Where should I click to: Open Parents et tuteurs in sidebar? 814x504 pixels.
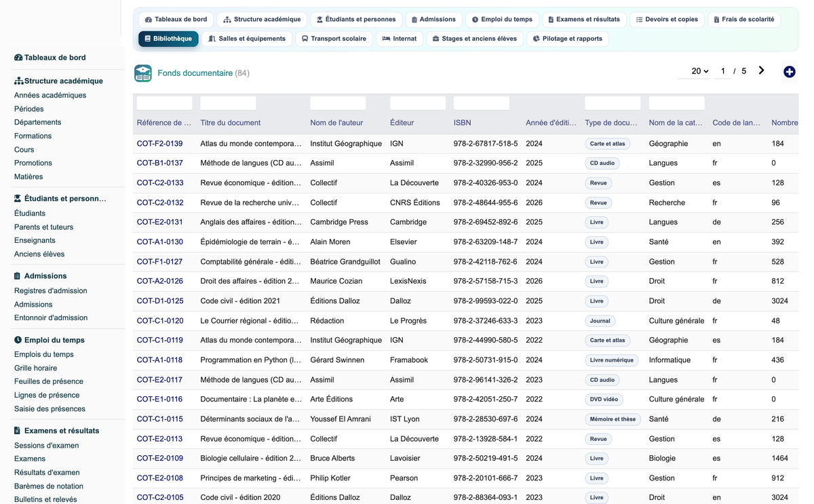click(44, 227)
